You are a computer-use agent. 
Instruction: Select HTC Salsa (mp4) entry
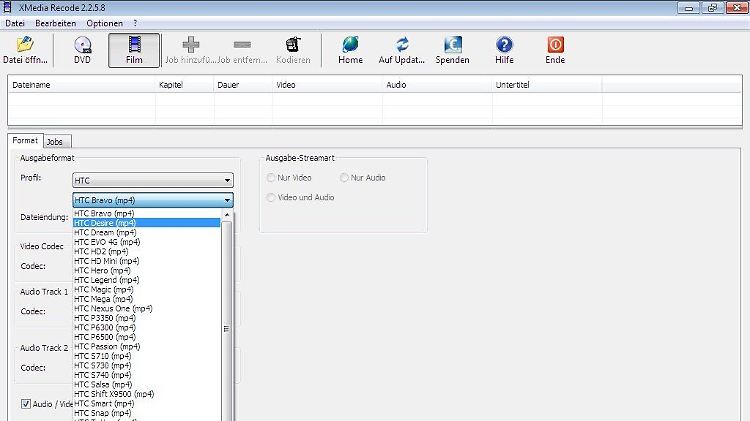point(146,385)
